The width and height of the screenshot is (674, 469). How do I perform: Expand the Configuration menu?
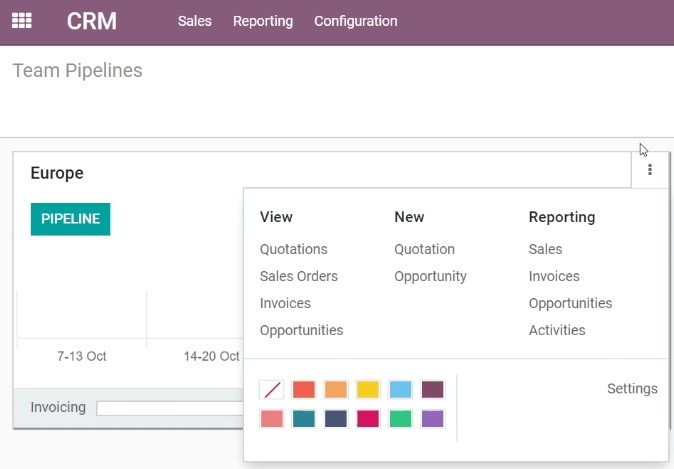coord(355,21)
